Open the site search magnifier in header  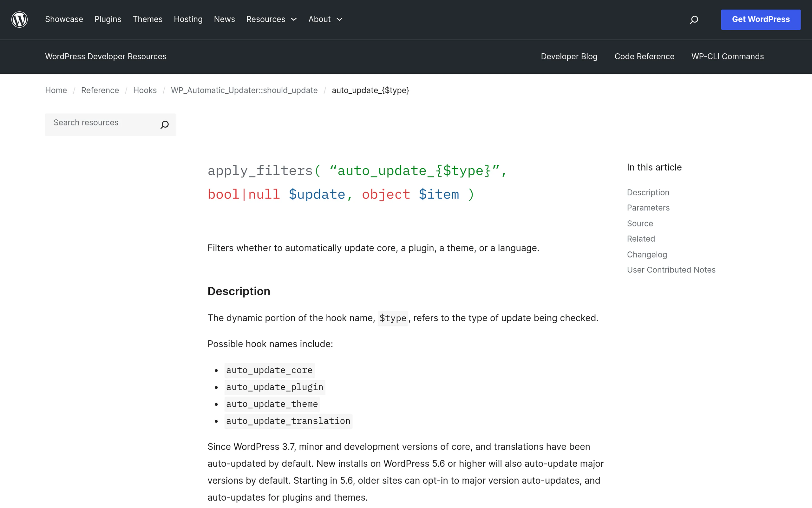694,20
